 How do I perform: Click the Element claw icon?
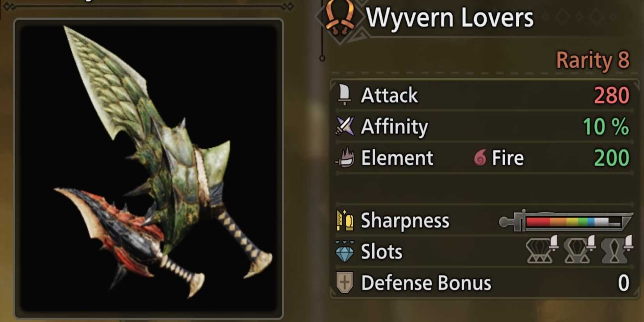[345, 158]
